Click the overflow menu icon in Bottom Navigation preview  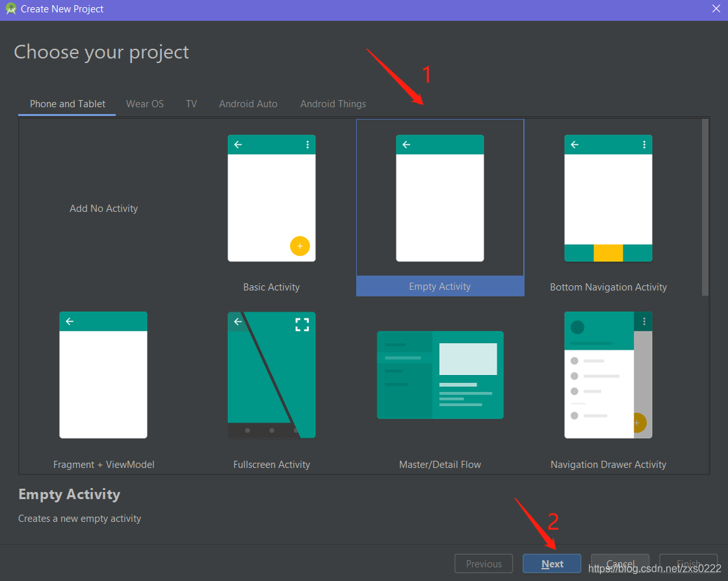coord(645,144)
